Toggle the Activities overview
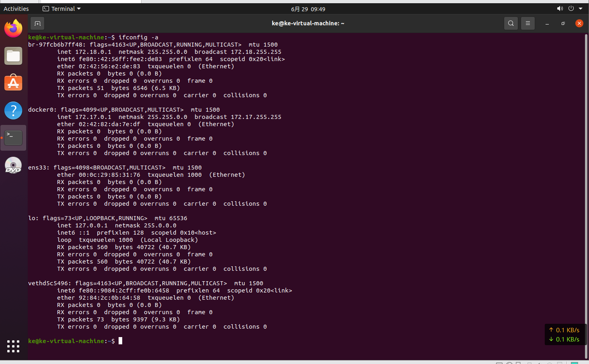The height and width of the screenshot is (364, 589). 16,8
